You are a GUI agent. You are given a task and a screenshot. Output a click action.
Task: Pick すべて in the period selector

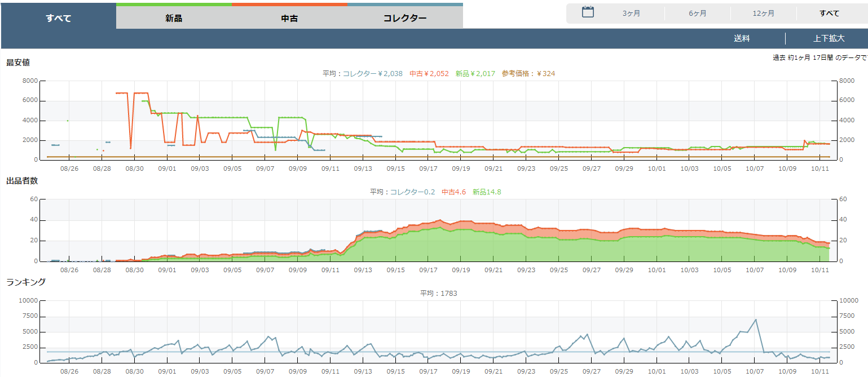click(x=829, y=14)
